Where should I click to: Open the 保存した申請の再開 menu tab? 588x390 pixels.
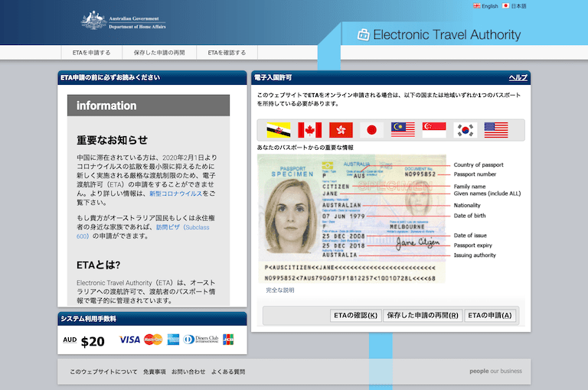click(x=159, y=53)
